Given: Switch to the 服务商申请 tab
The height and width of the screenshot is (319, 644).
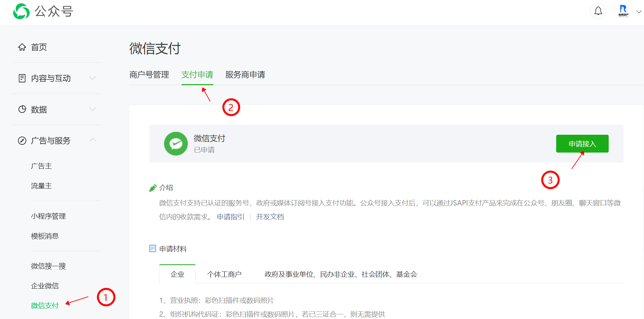Looking at the screenshot, I should (x=245, y=75).
